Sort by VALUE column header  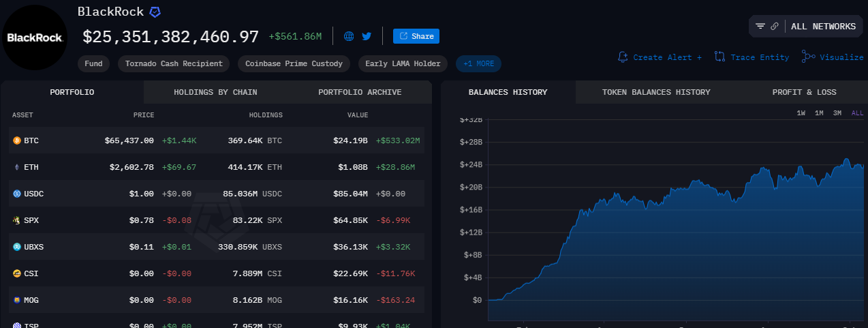click(358, 115)
